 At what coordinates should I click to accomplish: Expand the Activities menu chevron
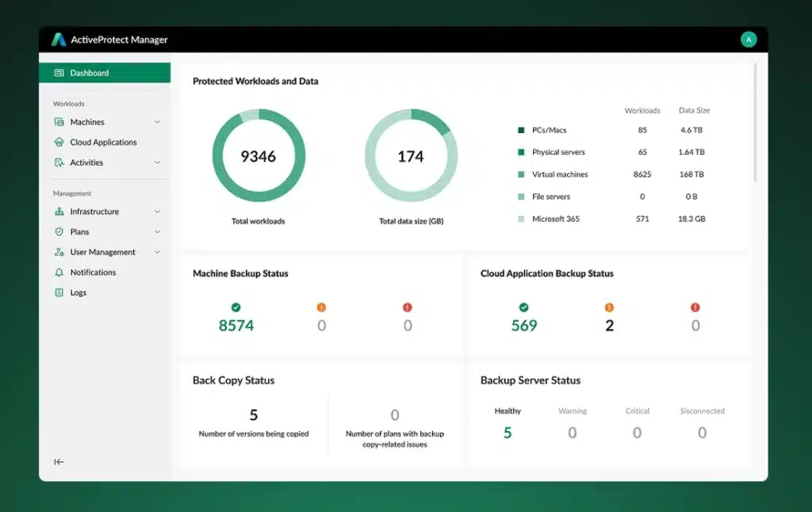click(x=158, y=162)
